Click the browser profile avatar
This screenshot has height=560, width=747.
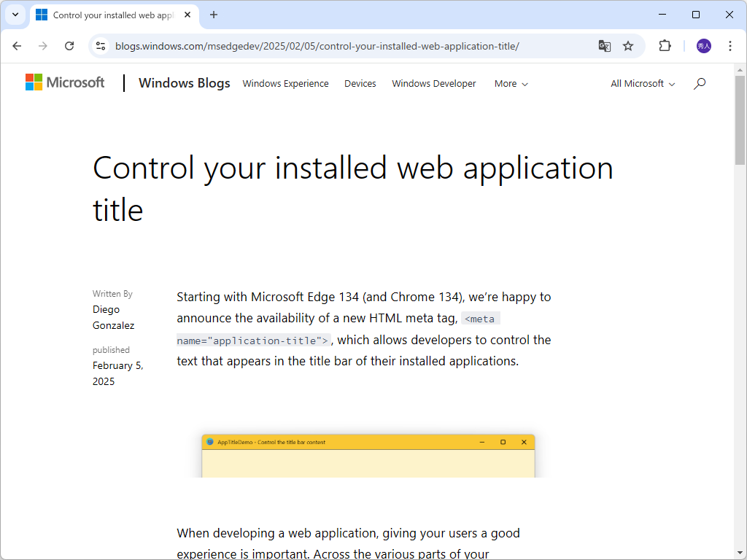pos(703,45)
